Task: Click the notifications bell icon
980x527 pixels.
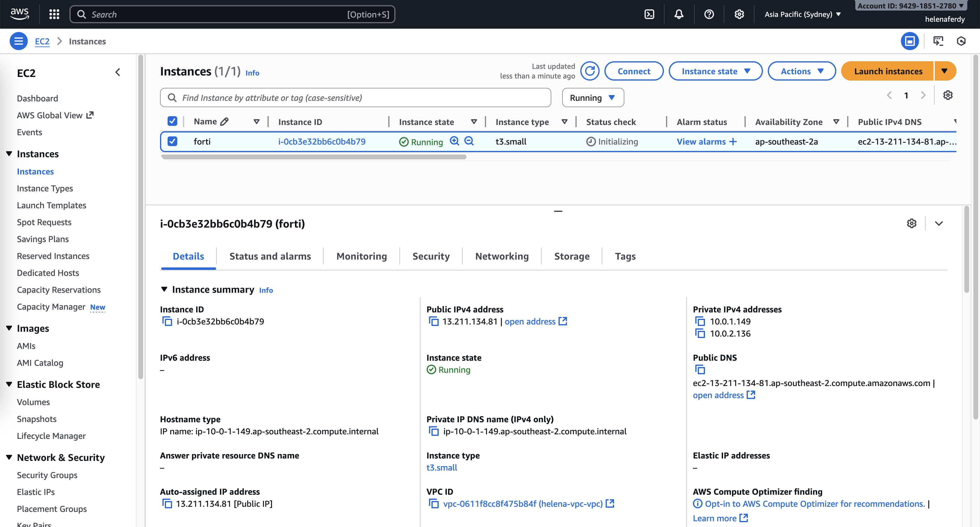Action: pos(679,14)
